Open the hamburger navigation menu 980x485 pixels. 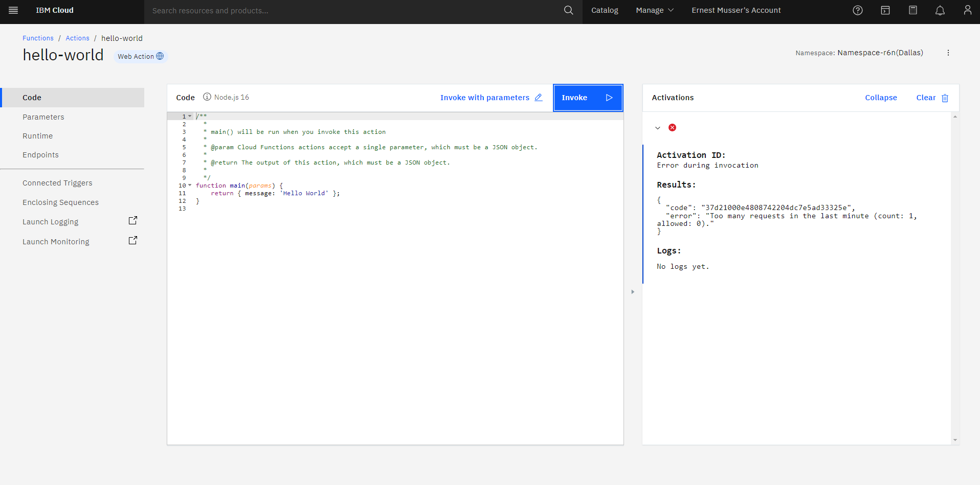(13, 10)
